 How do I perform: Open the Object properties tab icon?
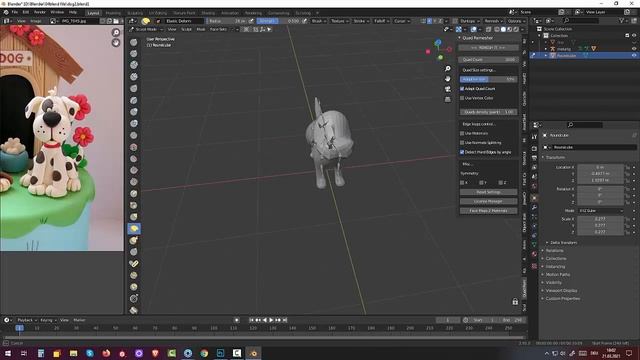point(534,198)
